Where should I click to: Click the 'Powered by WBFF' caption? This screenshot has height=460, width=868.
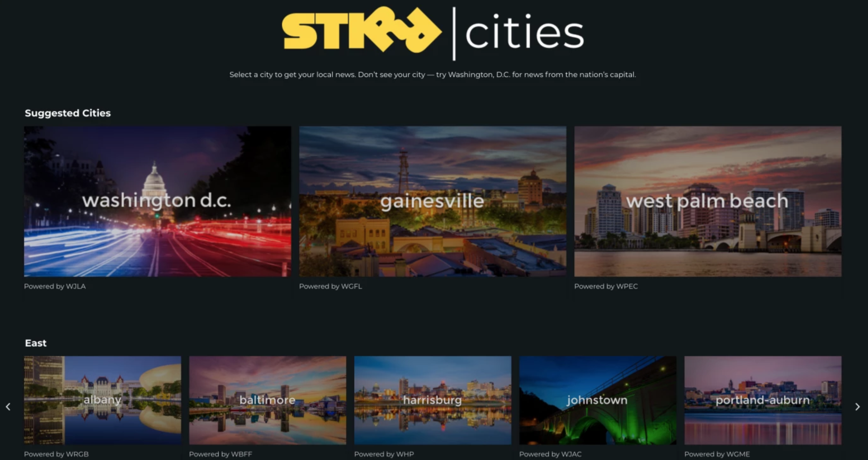pyautogui.click(x=220, y=454)
